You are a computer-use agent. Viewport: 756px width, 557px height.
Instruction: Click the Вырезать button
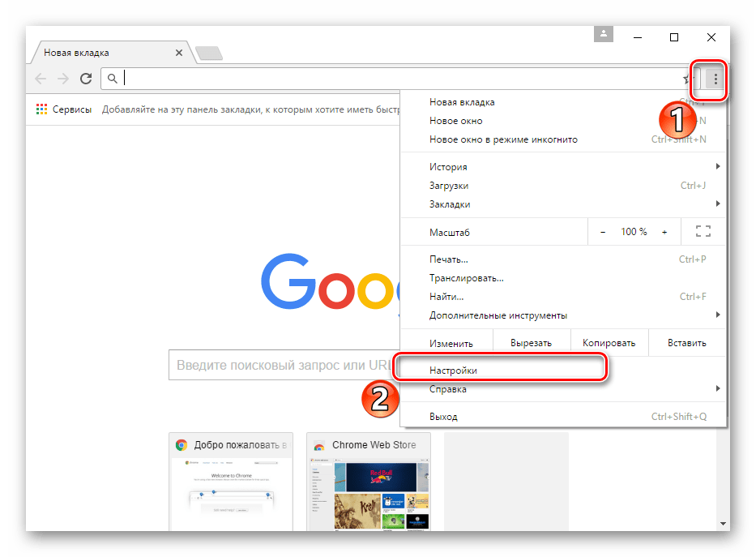click(x=531, y=342)
